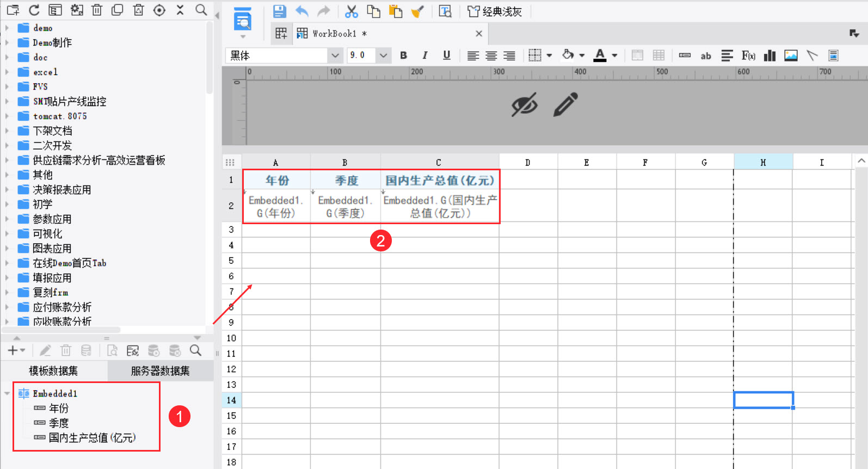Close the WorkBook1 tab
Image resolution: width=868 pixels, height=469 pixels.
pos(479,34)
